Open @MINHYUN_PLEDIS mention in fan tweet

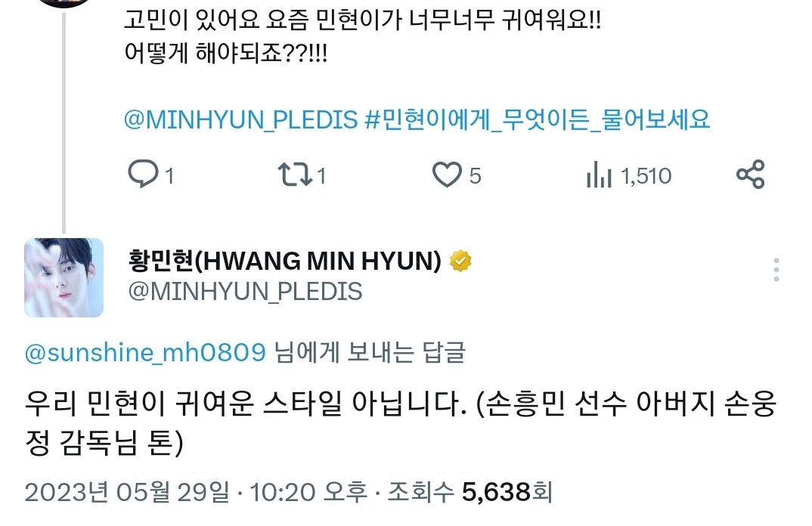tap(241, 119)
